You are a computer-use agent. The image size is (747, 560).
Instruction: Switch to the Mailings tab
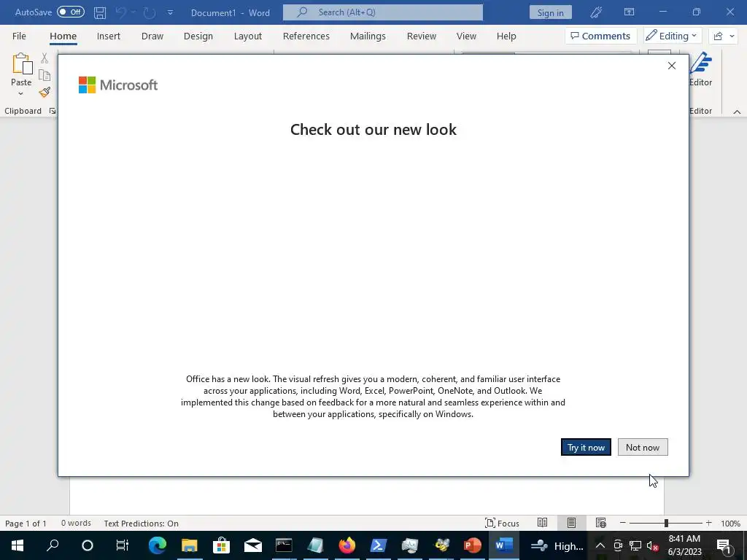[368, 36]
